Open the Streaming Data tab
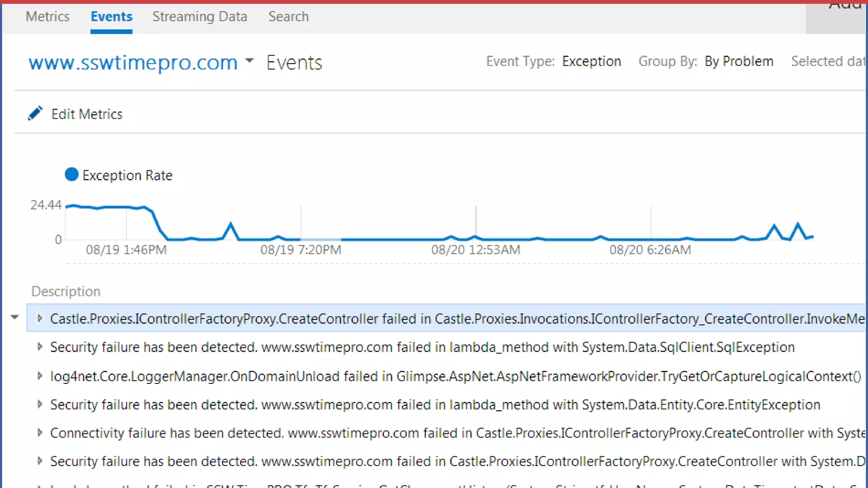Image resolution: width=868 pixels, height=488 pixels. pos(200,17)
